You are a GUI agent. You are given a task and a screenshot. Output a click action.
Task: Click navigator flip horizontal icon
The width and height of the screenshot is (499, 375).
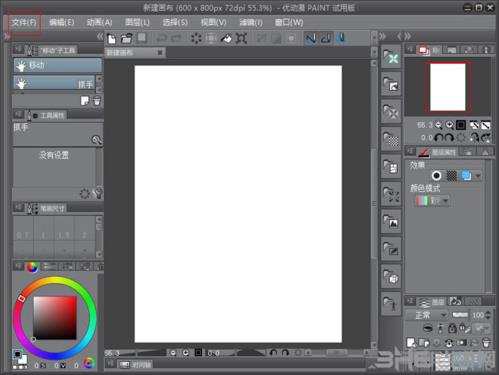(x=474, y=125)
